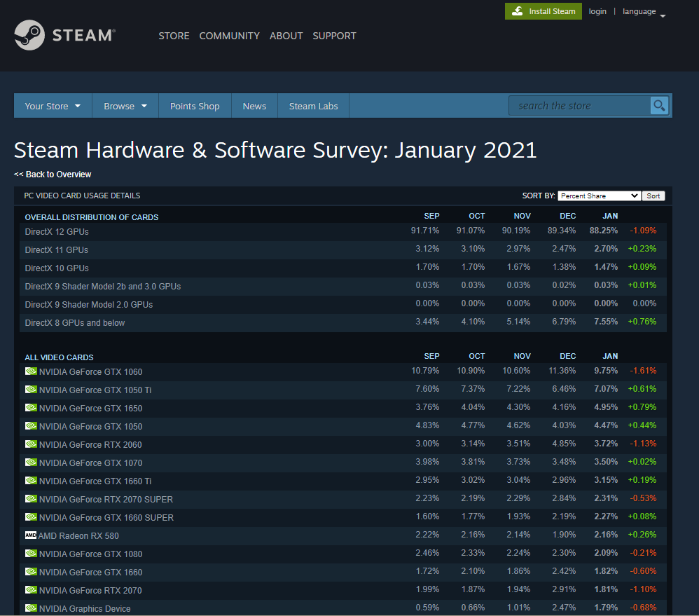The image size is (699, 616).
Task: Click NVIDIA logo beside NVIDIA Graphics Device
Action: 31,608
